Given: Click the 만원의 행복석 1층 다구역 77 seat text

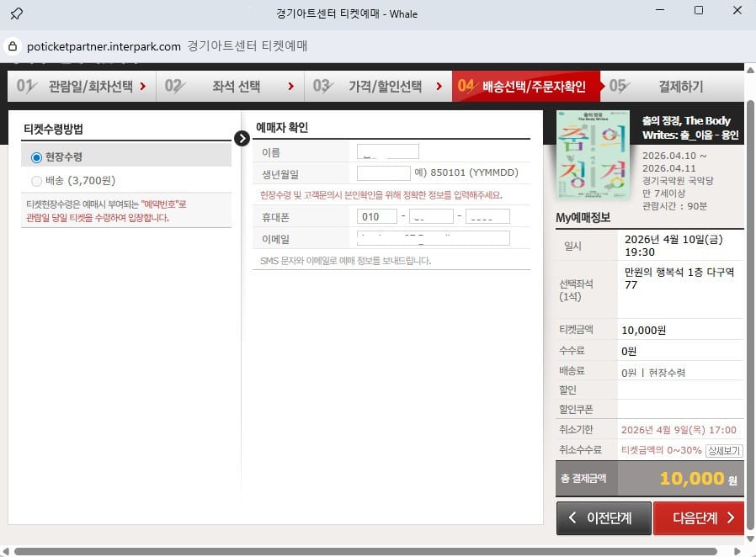Looking at the screenshot, I should pos(679,278).
